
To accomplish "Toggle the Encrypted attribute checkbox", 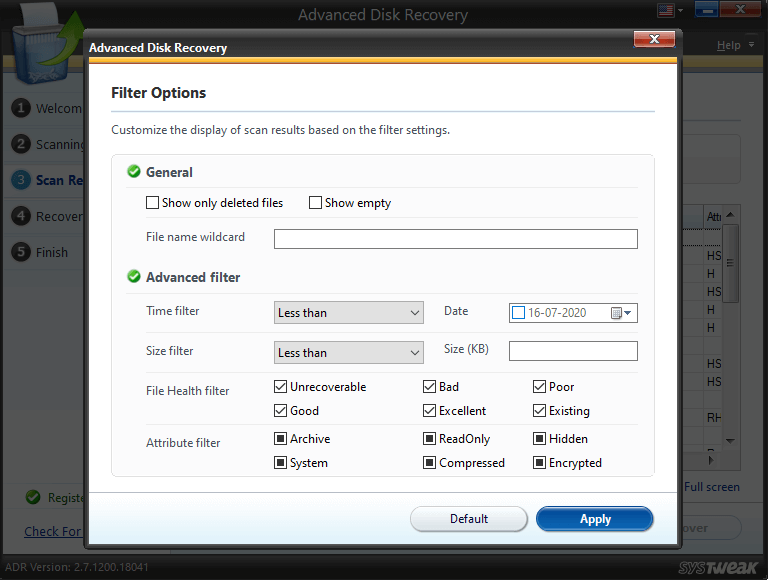I will [x=540, y=463].
